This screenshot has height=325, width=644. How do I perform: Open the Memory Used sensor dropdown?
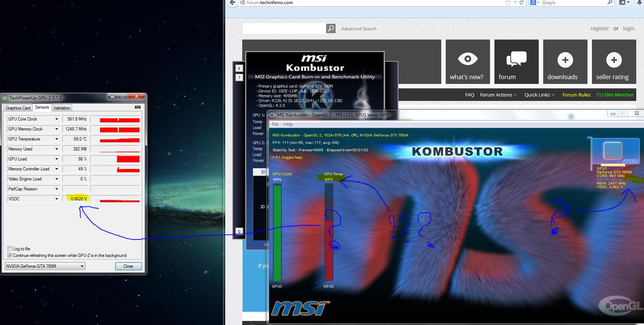56,149
